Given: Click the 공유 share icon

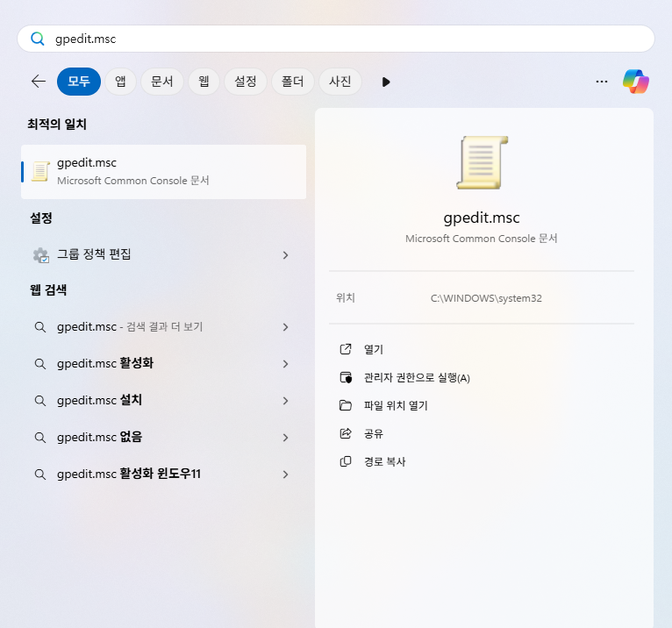Looking at the screenshot, I should coord(346,433).
